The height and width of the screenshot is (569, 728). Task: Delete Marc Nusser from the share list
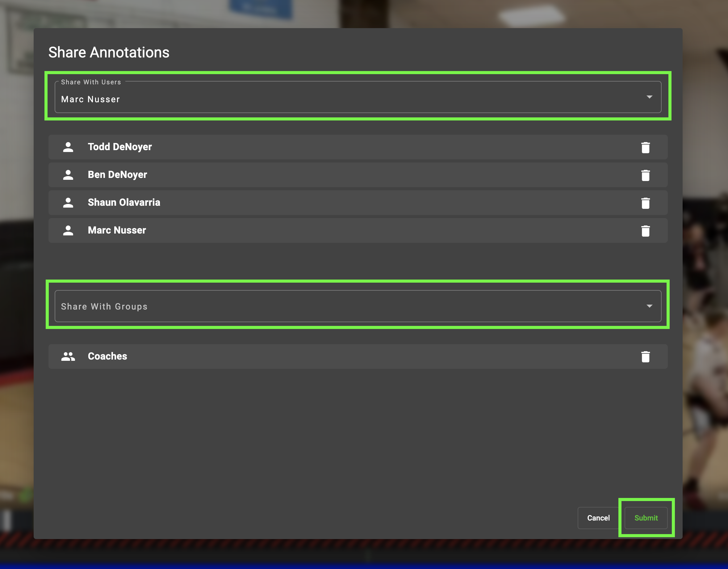click(x=645, y=231)
